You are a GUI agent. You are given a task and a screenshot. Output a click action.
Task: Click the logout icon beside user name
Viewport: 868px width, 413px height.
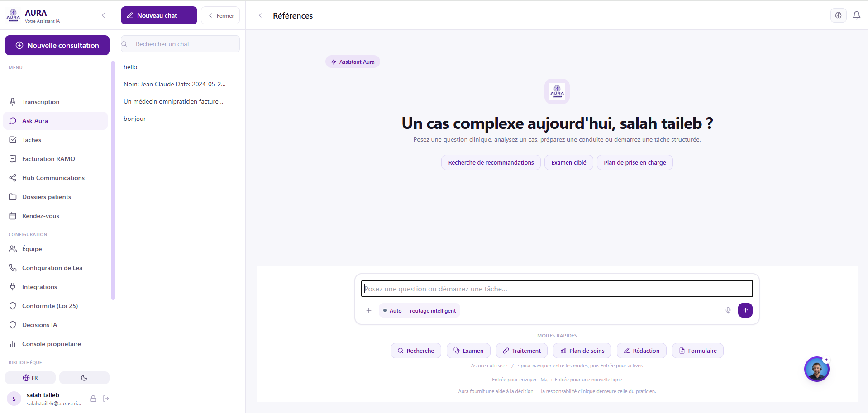106,399
